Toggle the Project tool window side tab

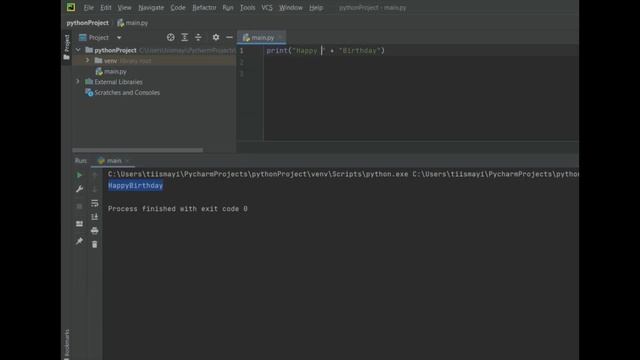pyautogui.click(x=67, y=47)
